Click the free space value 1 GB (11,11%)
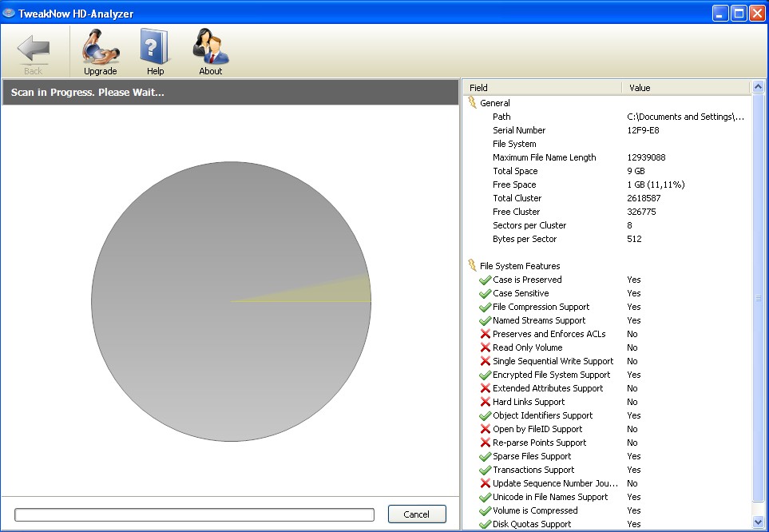This screenshot has height=532, width=769. (x=656, y=185)
